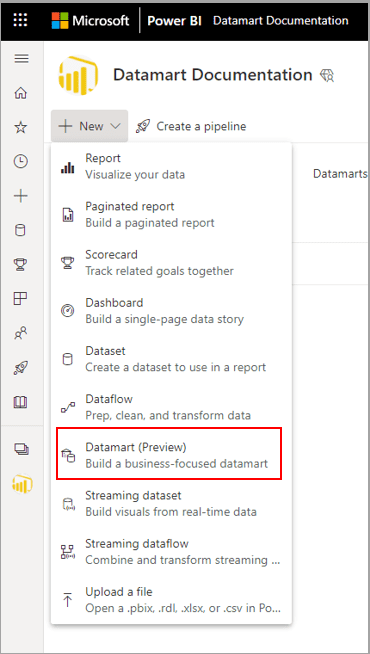Open Recent clock icon in sidebar
370x654 pixels.
pos(21,161)
